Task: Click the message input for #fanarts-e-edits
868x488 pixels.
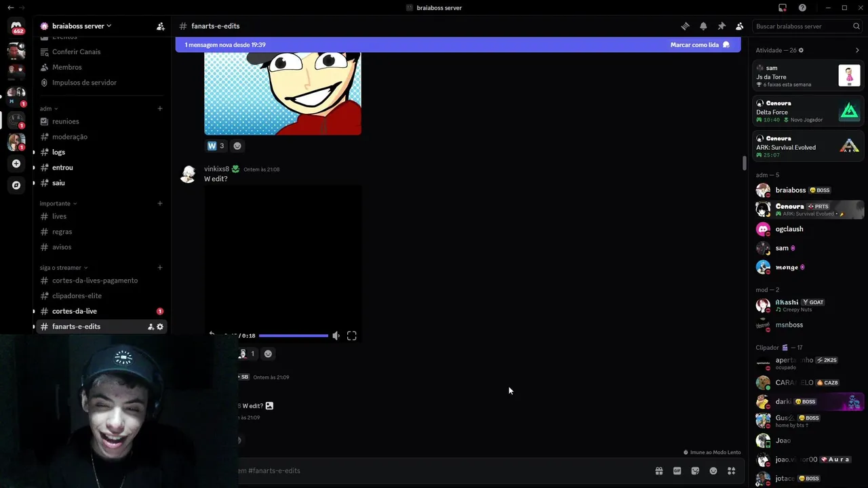Action: 441,470
